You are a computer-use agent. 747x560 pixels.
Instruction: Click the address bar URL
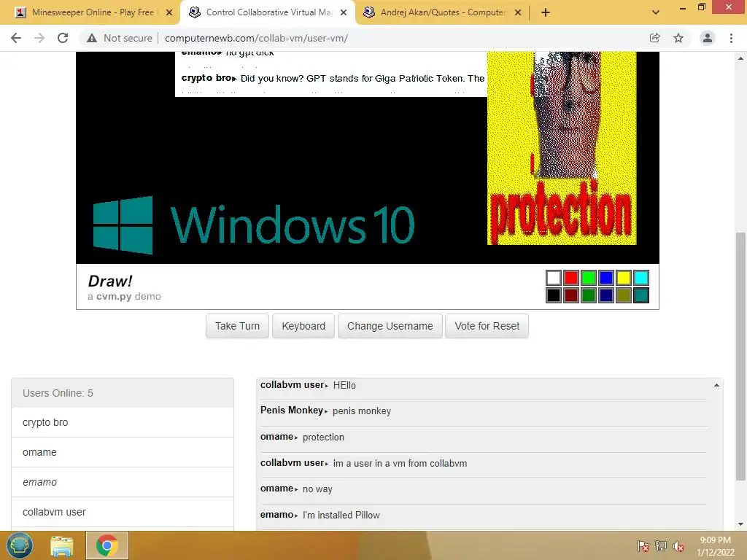click(x=256, y=38)
